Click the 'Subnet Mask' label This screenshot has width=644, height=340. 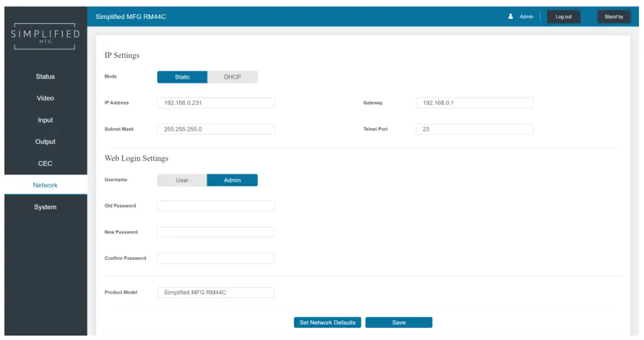pos(119,129)
